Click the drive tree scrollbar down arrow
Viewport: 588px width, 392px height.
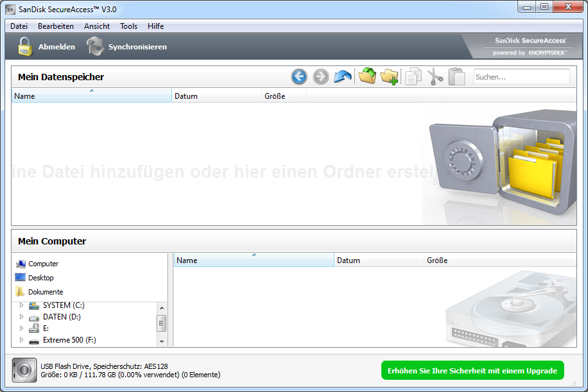162,341
